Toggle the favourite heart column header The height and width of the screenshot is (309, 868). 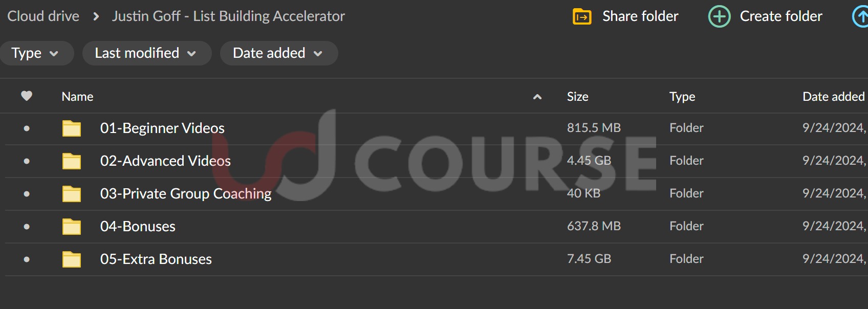[x=27, y=96]
